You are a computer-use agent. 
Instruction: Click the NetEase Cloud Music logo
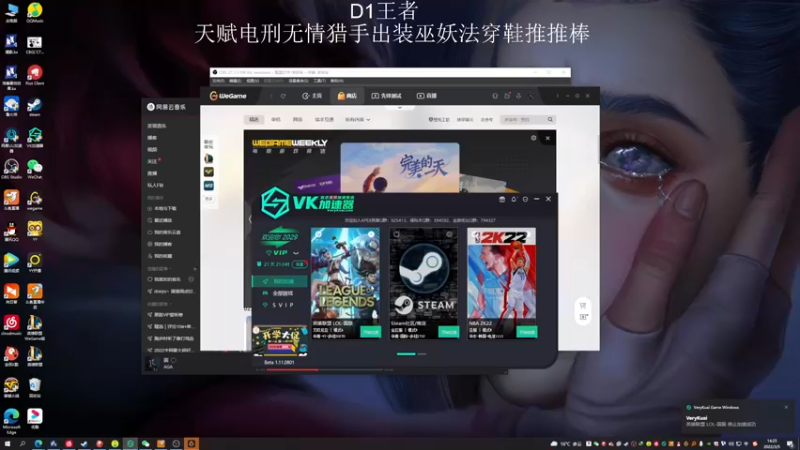coord(166,107)
